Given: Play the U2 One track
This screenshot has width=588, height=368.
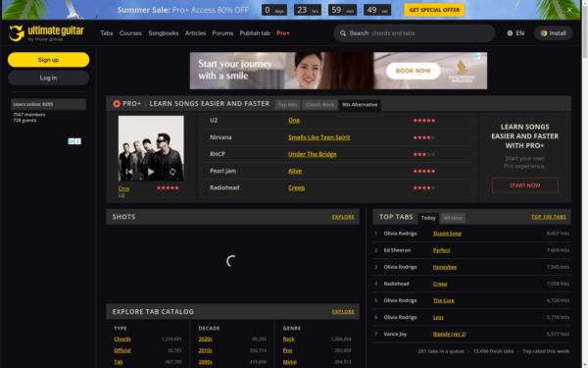Looking at the screenshot, I should (x=151, y=172).
